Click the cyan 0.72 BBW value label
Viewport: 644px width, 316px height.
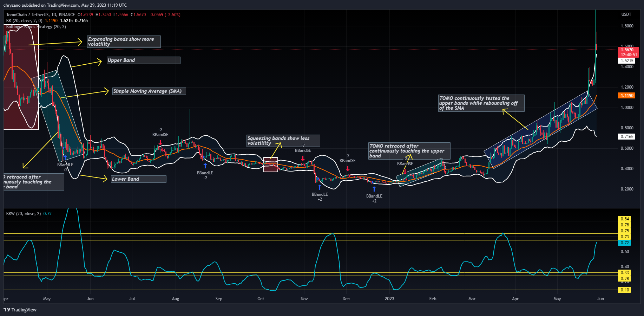pyautogui.click(x=625, y=243)
